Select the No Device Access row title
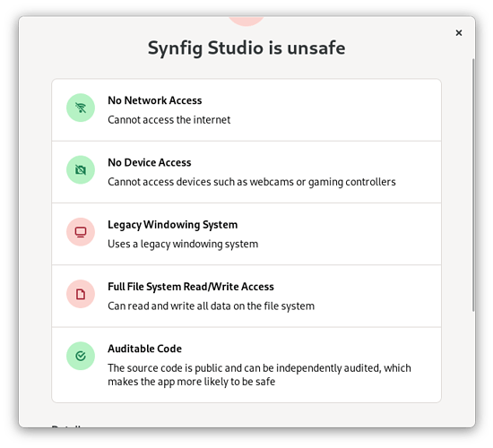 pyautogui.click(x=150, y=162)
